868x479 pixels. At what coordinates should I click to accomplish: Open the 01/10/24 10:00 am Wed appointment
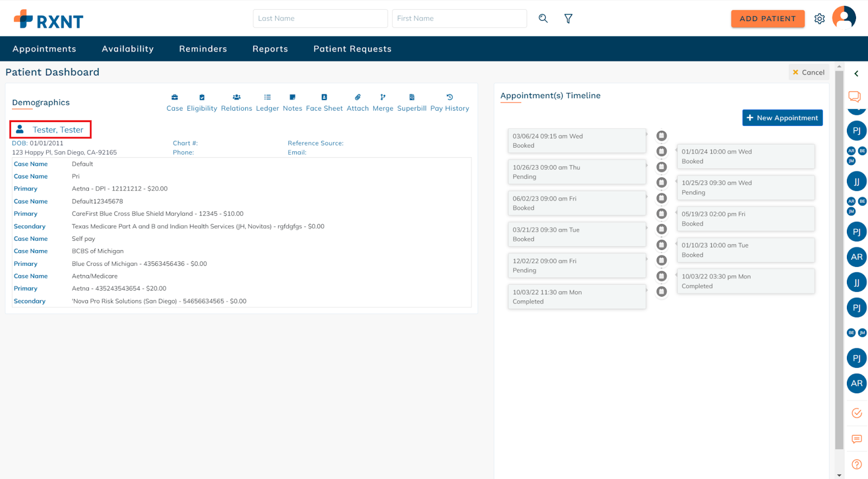coord(746,156)
